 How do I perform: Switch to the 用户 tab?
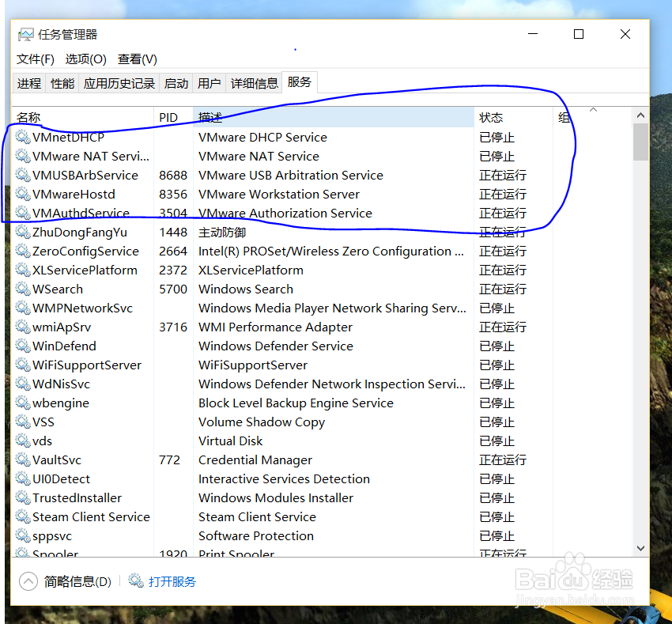coord(210,83)
